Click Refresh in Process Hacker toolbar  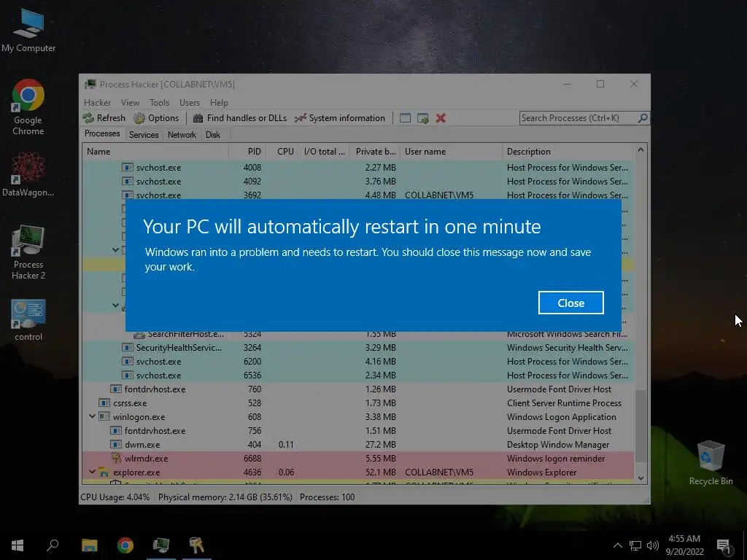[x=104, y=118]
